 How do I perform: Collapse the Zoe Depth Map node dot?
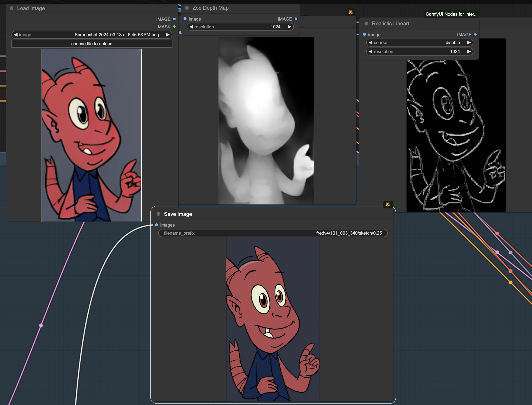pos(187,8)
